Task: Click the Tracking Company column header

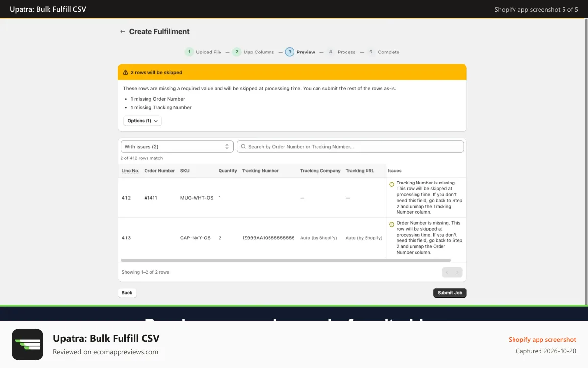Action: pyautogui.click(x=320, y=171)
